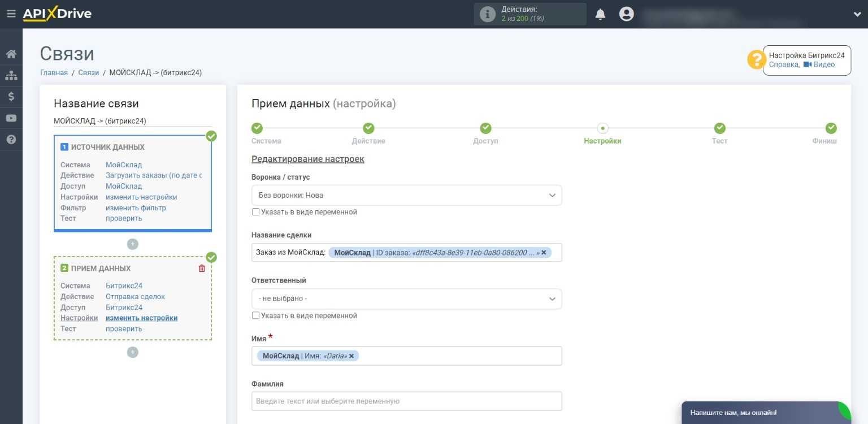Open receiver access Битрикс24 link
The width and height of the screenshot is (868, 424).
(x=124, y=308)
